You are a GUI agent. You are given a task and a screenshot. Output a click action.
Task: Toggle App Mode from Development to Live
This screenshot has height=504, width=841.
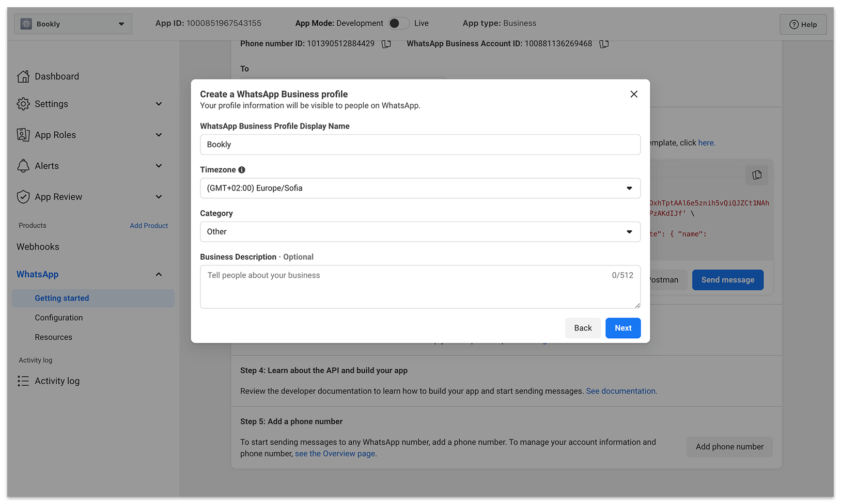[x=399, y=23]
